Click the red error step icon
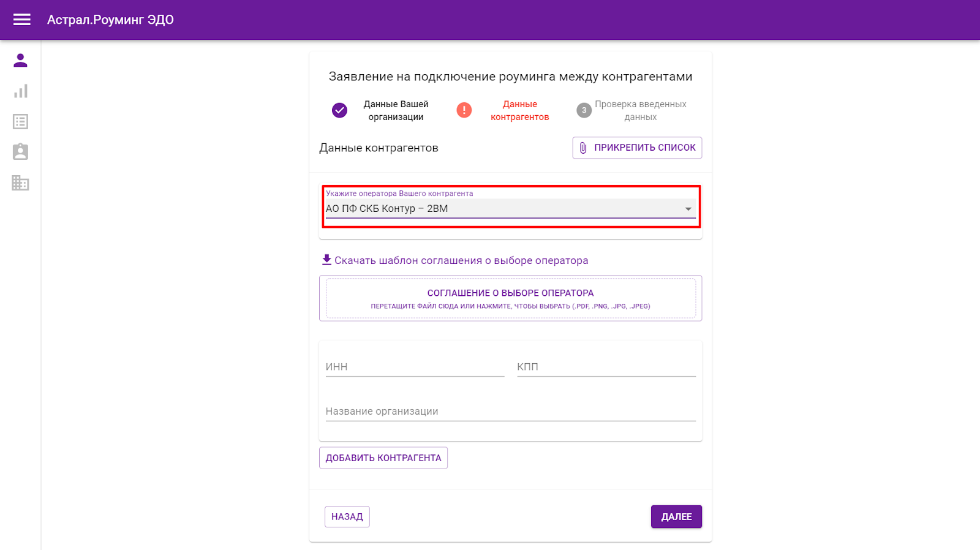This screenshot has width=980, height=550. pos(464,110)
